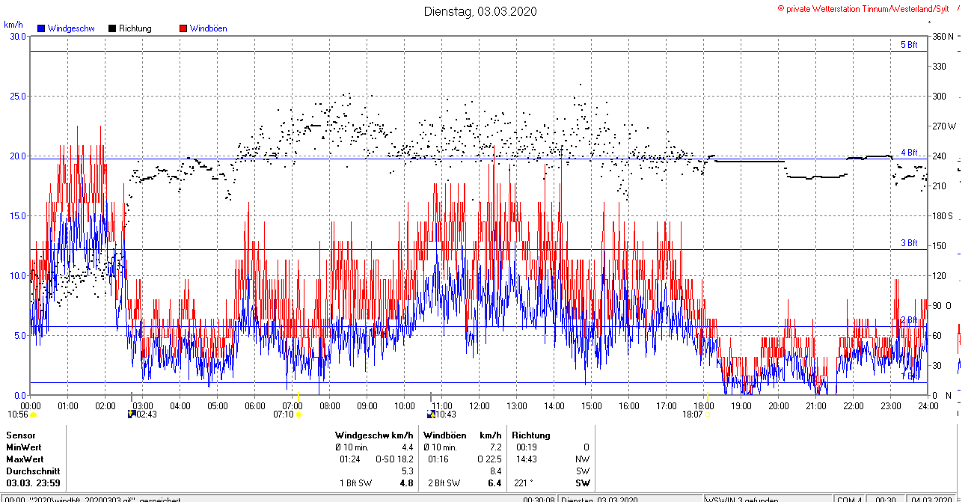Click the average wind speed value 5.3
Screen dimensions: 980x502
(x=408, y=471)
